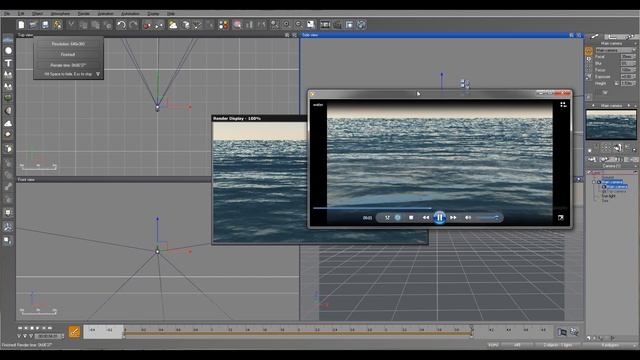This screenshot has width=640, height=360.
Task: Click the Open file toolbar icon
Action: coord(33,25)
